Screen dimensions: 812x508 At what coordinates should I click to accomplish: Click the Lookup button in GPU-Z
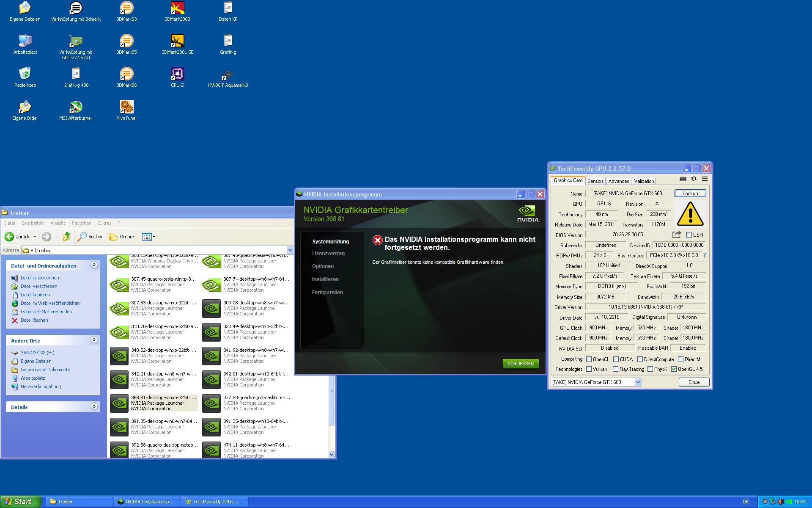(690, 193)
